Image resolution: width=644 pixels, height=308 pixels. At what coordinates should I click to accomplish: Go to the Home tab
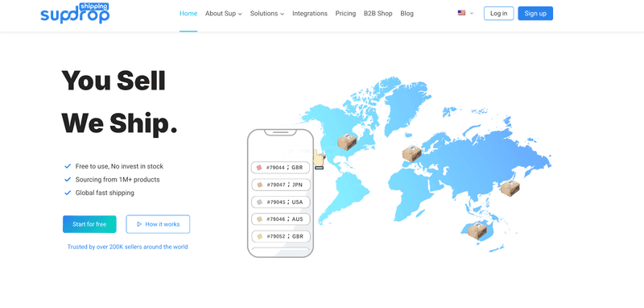tap(188, 14)
